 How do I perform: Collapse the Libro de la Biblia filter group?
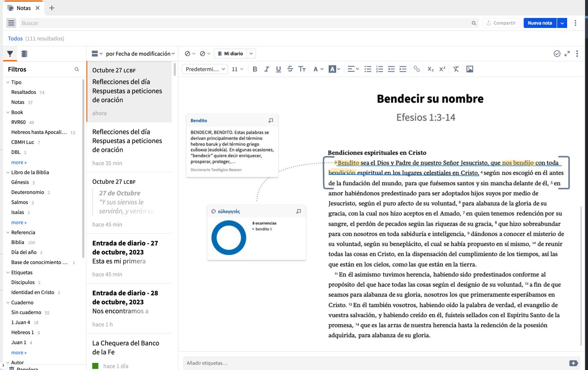tap(8, 172)
